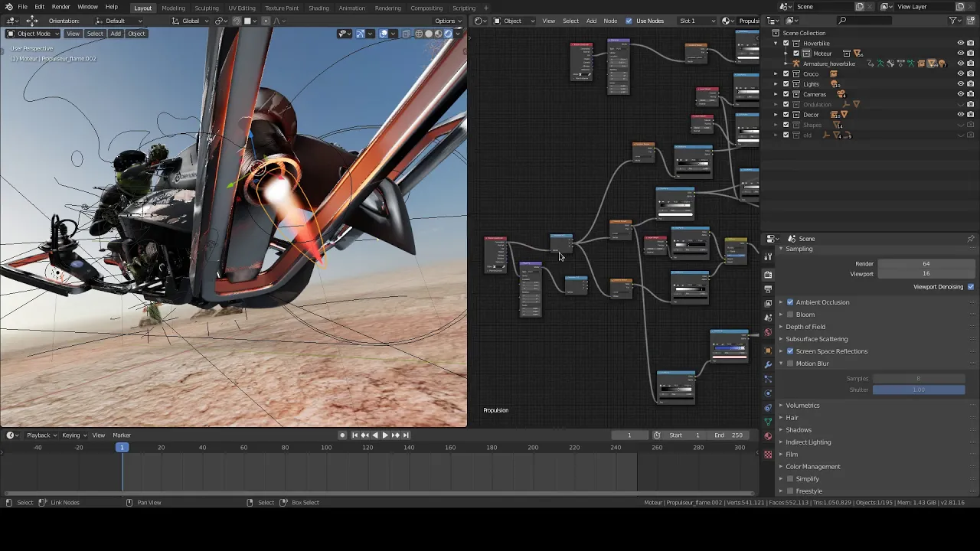Click the viewport gizmo toggle icon
This screenshot has width=980, height=551.
360,34
